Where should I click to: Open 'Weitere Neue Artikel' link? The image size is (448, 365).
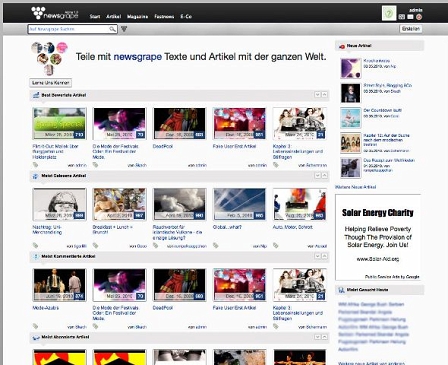point(355,187)
